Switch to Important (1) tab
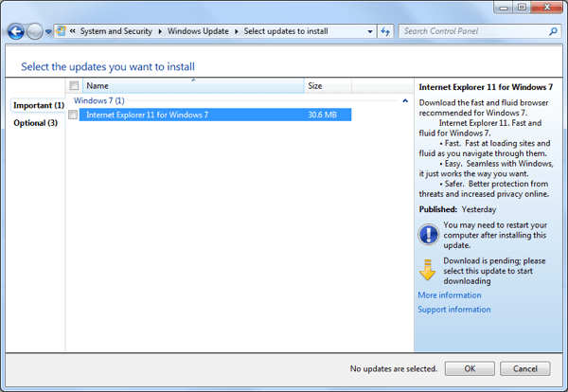The height and width of the screenshot is (392, 568). coord(39,105)
